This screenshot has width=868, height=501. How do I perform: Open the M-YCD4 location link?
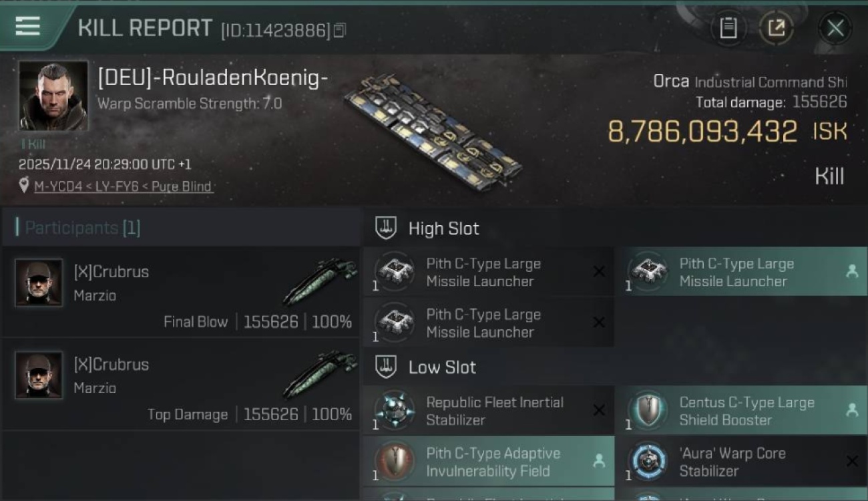tap(123, 186)
